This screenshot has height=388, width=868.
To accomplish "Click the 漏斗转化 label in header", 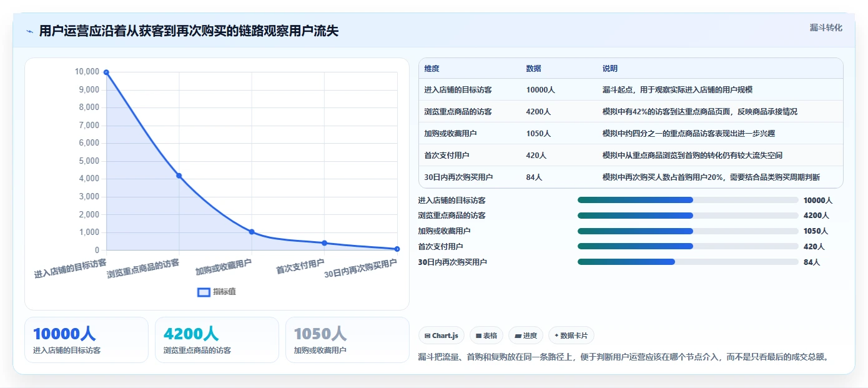I will tap(826, 27).
